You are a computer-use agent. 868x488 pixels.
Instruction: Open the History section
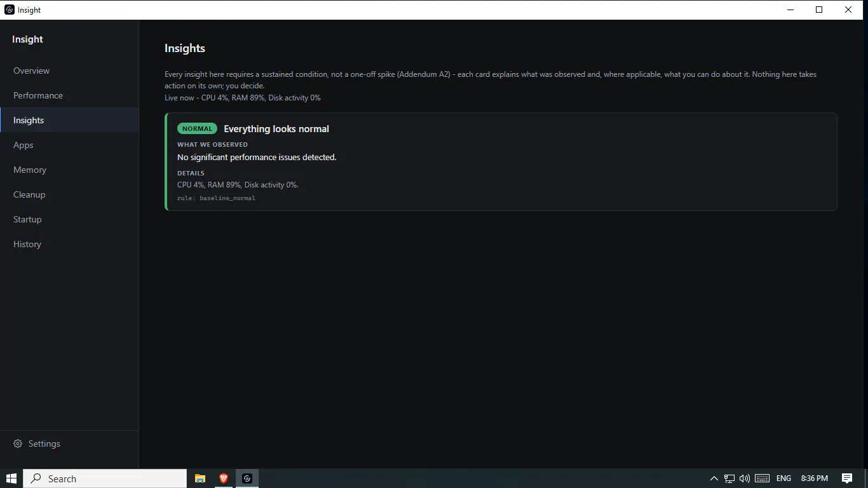point(69,244)
